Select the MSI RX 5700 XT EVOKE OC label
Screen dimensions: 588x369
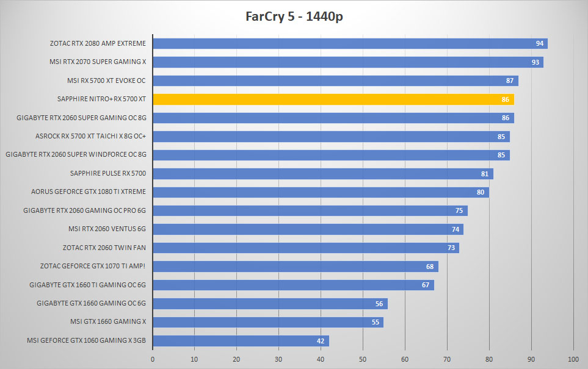[106, 81]
